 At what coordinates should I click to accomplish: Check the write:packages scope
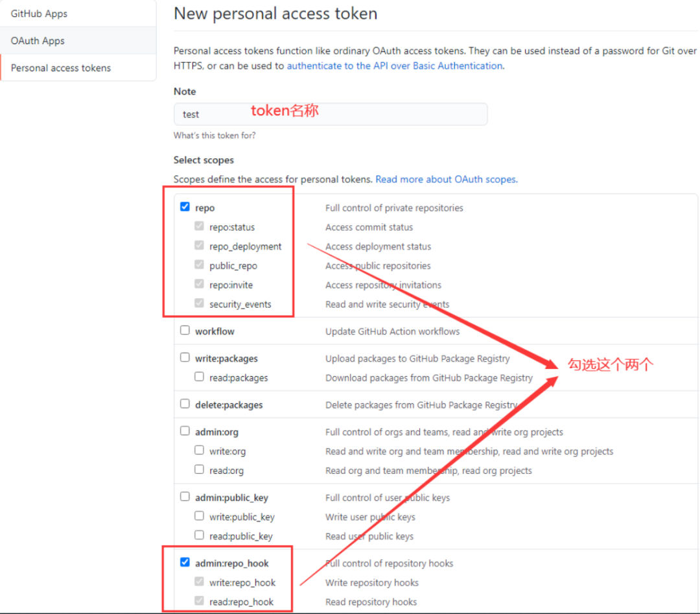(185, 358)
